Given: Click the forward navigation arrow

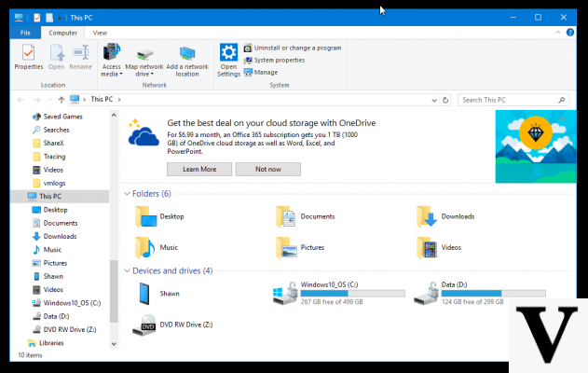Looking at the screenshot, I should click(x=36, y=100).
